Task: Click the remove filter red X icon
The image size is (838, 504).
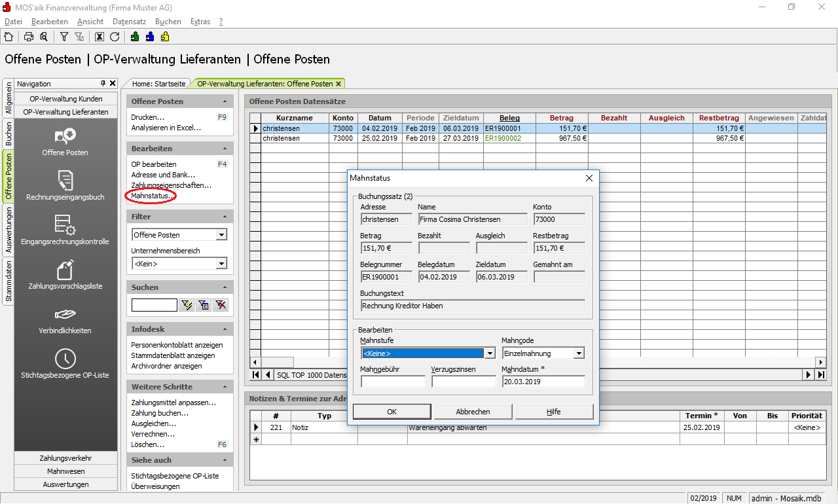Action: coord(221,305)
